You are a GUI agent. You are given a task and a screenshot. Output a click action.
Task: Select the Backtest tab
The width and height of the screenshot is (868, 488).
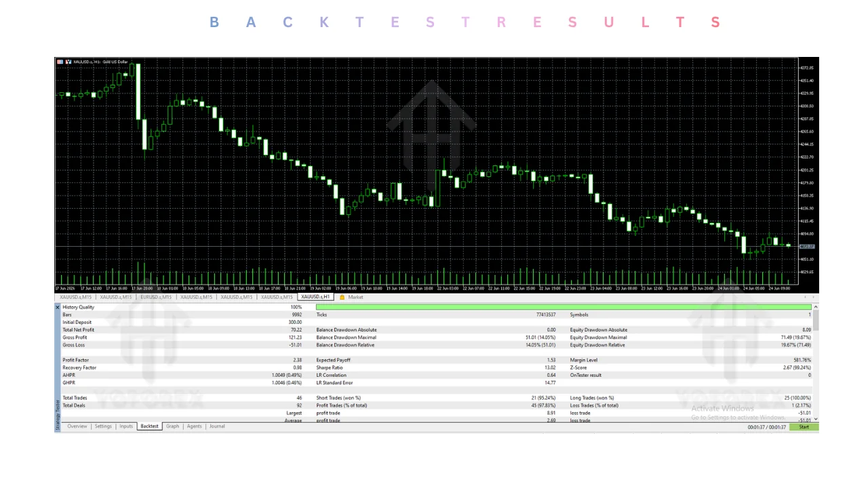[x=149, y=426]
